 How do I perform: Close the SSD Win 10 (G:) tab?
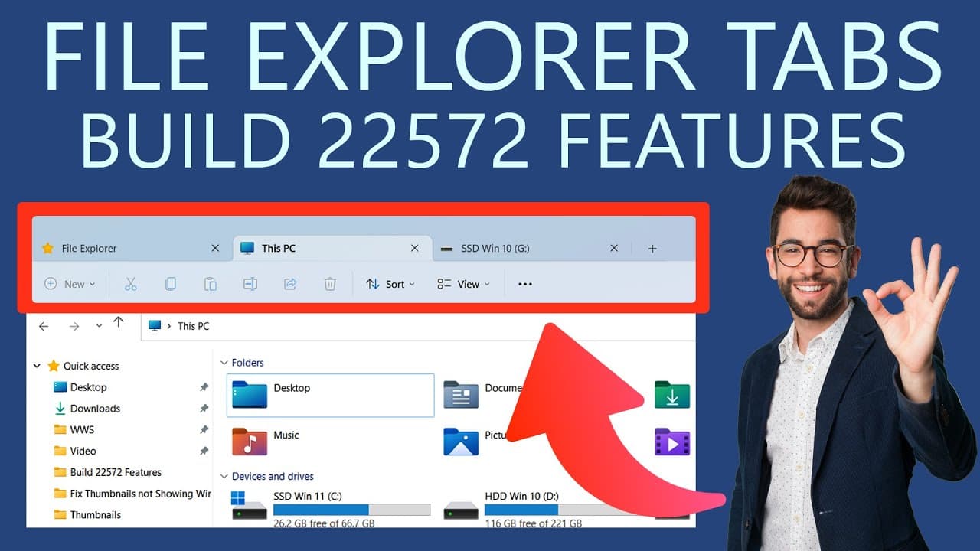(x=614, y=248)
